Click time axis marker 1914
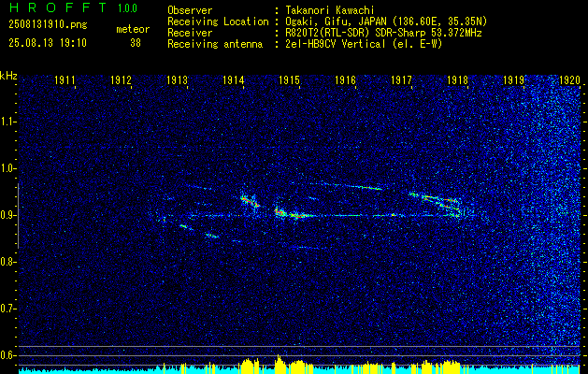The height and width of the screenshot is (374, 588). point(234,79)
